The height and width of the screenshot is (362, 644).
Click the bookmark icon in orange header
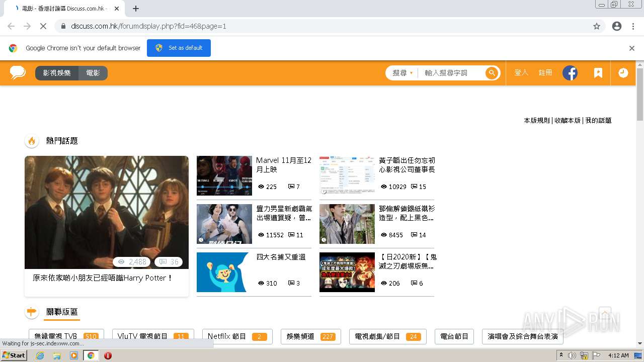coord(598,73)
